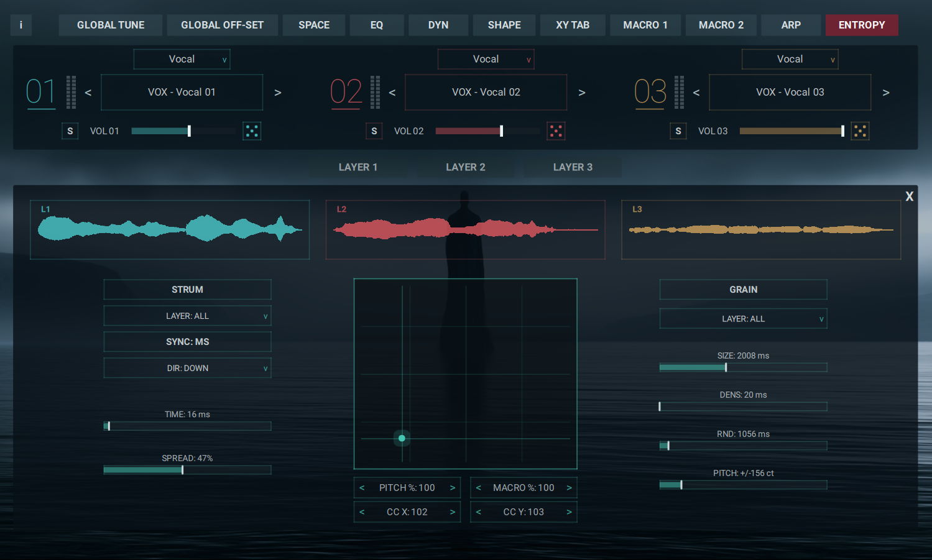Open layer 01 Vocal category dropdown
The width and height of the screenshot is (932, 560).
(x=182, y=59)
